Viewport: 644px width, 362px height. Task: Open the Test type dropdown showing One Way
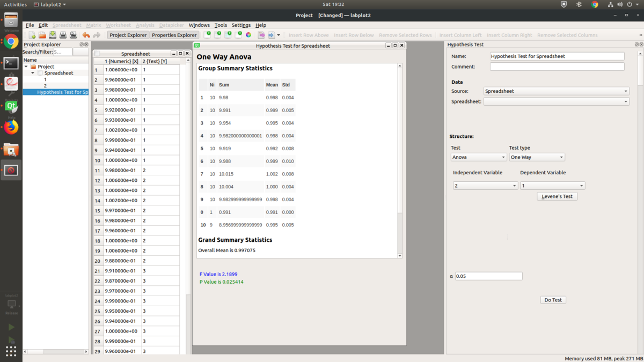tap(537, 157)
